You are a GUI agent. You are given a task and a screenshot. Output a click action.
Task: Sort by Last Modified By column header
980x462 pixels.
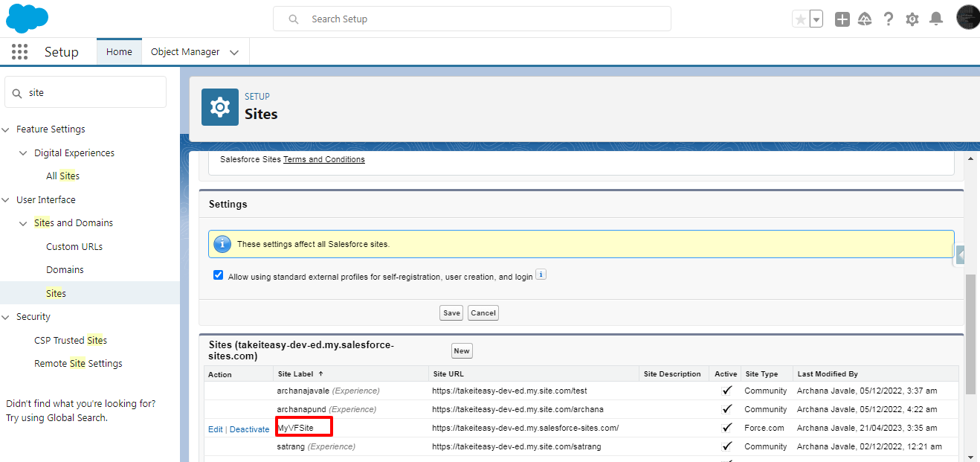pyautogui.click(x=828, y=373)
